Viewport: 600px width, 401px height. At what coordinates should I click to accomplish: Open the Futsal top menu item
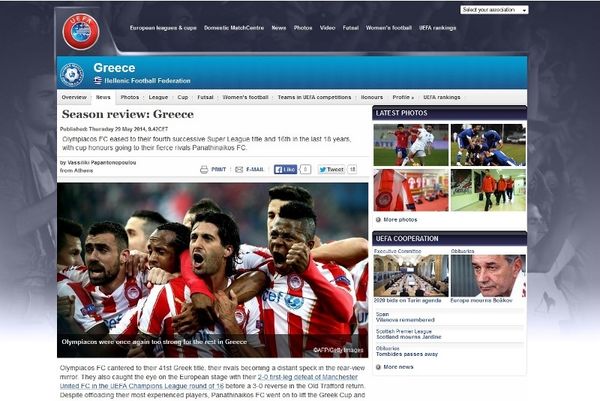tap(351, 28)
